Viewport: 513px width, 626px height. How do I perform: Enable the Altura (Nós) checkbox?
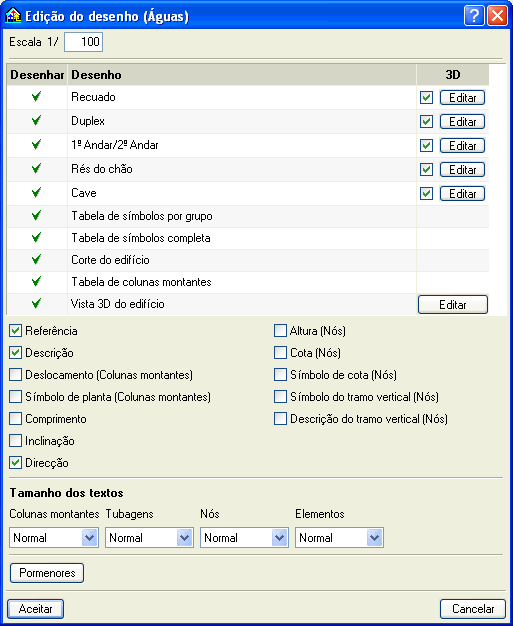pos(280,331)
